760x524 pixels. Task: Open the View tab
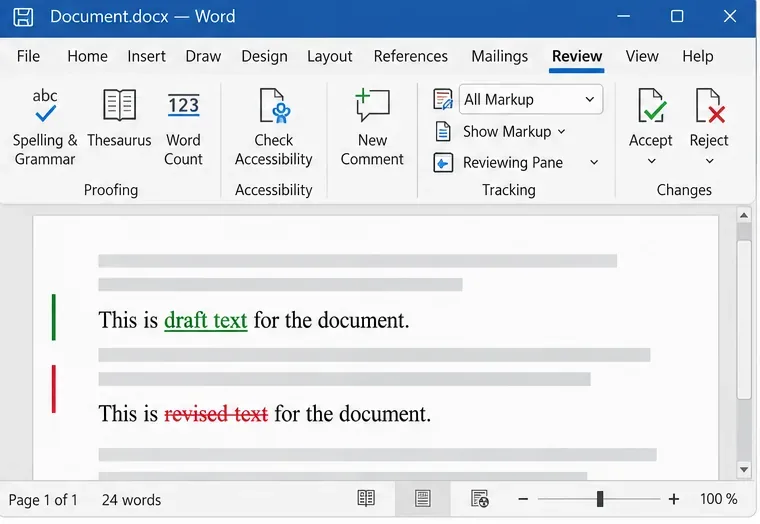tap(642, 56)
